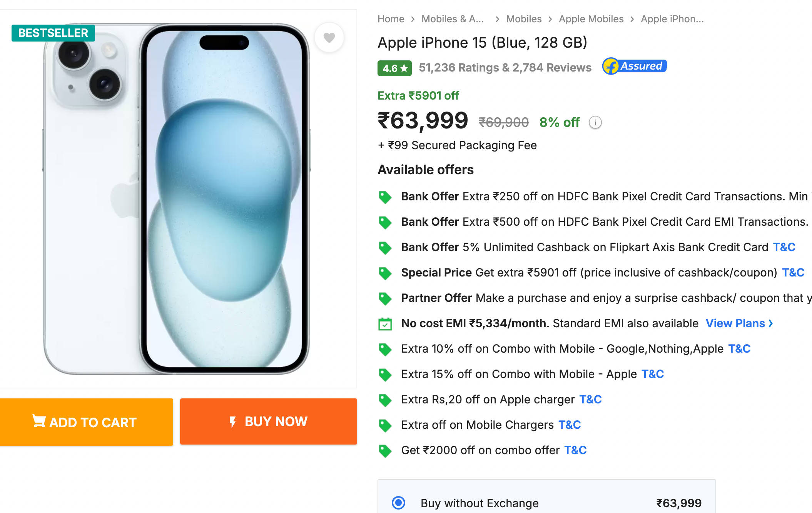Click the BUY NOW button
812x513 pixels.
coord(269,421)
